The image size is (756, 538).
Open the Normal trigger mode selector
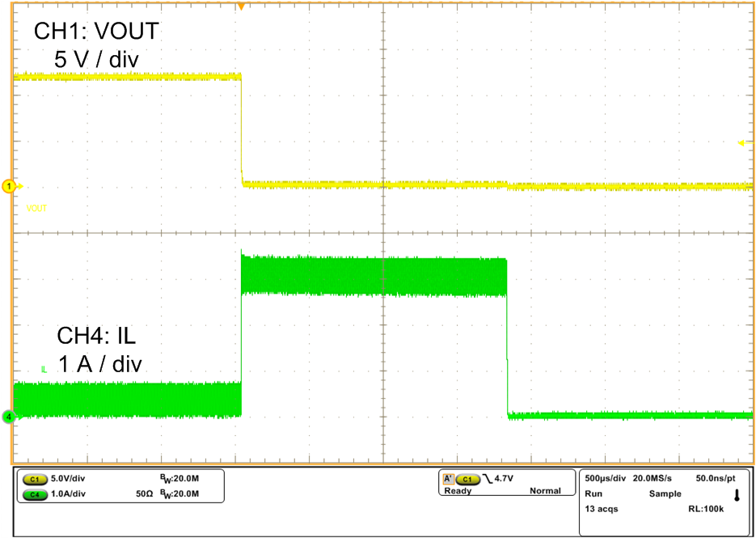547,491
